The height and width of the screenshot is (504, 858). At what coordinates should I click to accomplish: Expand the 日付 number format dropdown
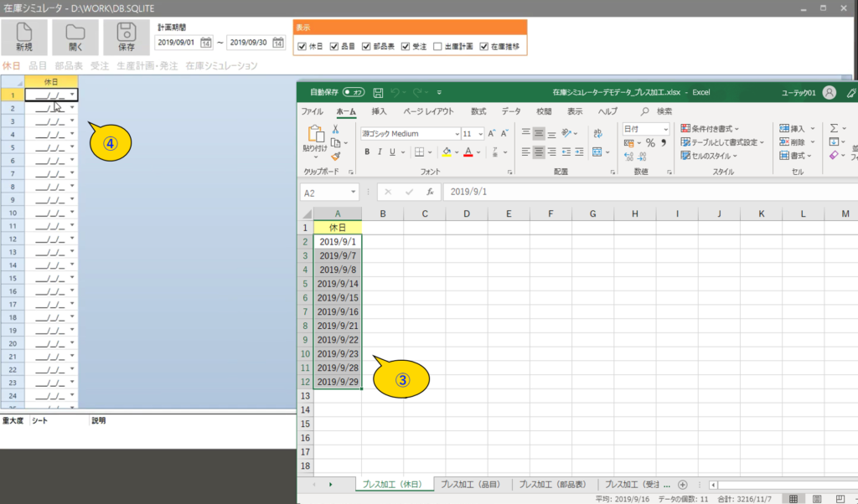[665, 129]
